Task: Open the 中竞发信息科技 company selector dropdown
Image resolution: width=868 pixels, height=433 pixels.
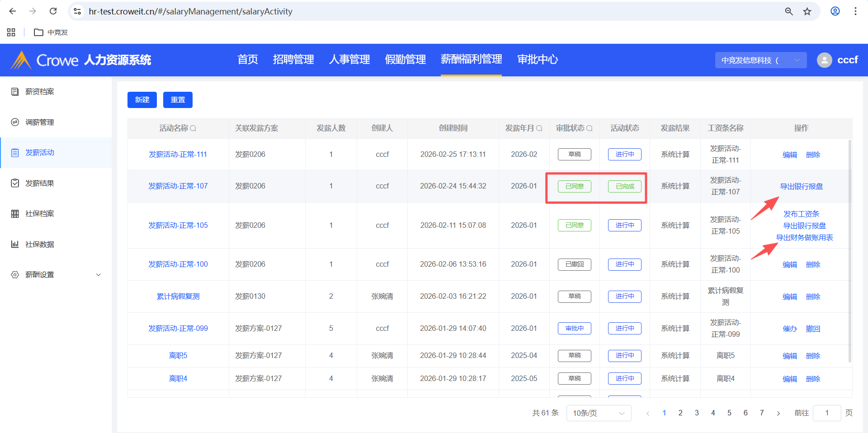Action: pos(760,60)
